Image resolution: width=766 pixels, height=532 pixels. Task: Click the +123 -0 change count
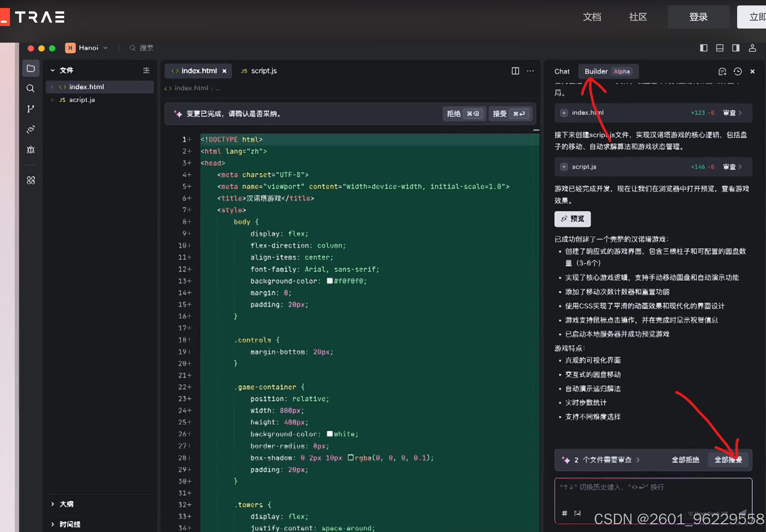[702, 113]
